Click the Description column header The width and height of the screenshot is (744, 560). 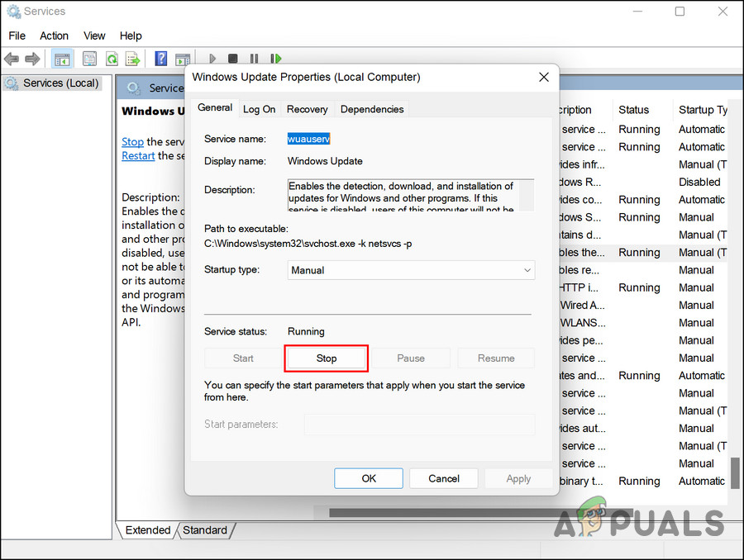coord(575,110)
